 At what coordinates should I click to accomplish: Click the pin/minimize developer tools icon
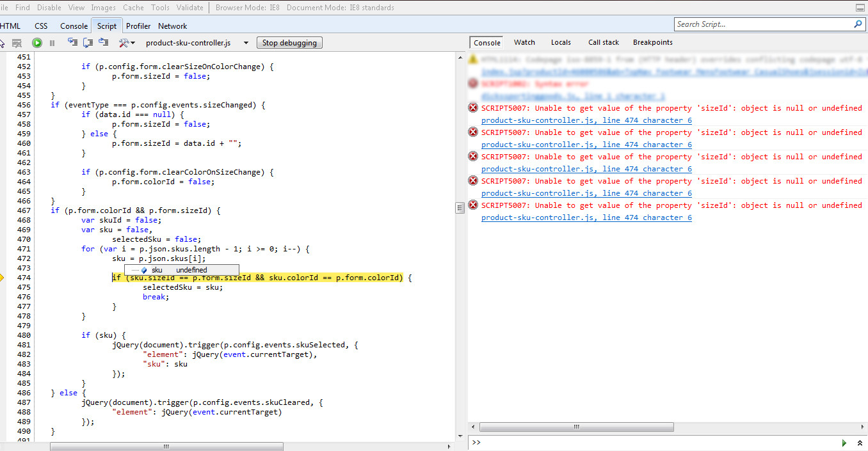point(861,8)
